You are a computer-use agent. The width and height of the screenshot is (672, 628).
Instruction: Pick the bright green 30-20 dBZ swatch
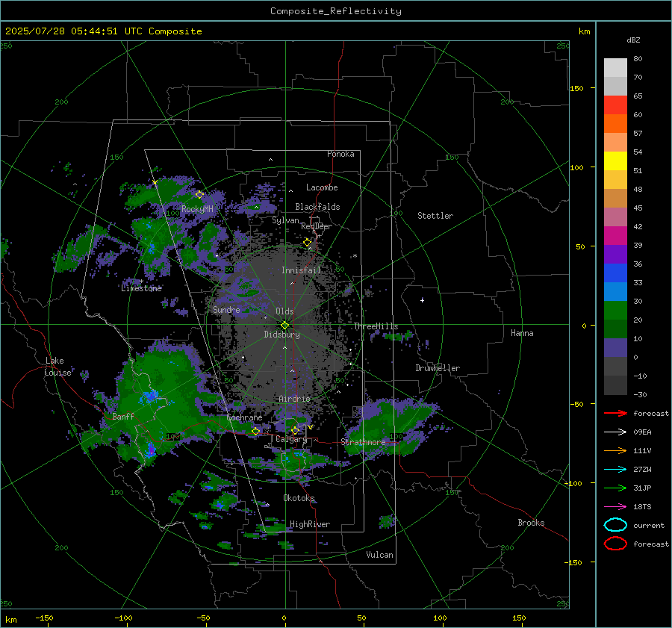coord(615,311)
